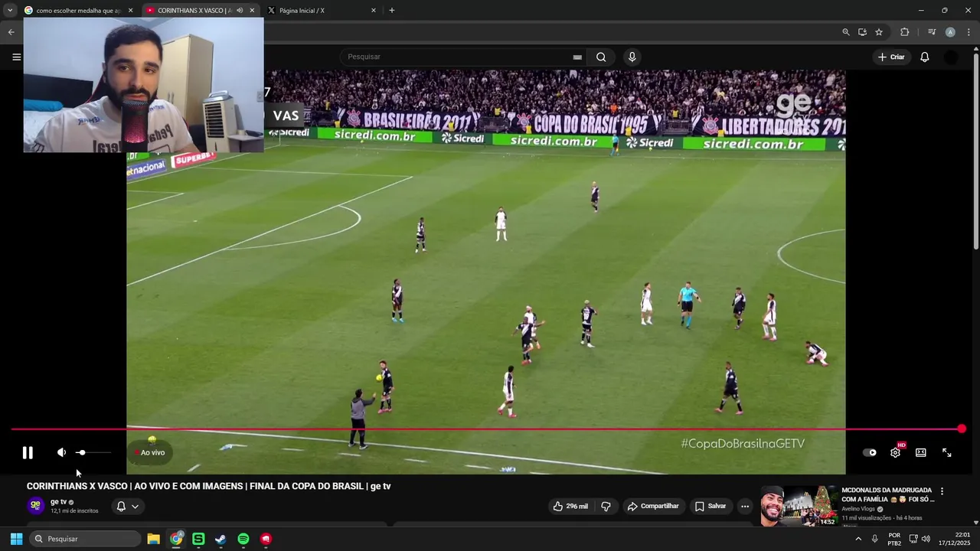Switch to theater mode in the player
980x551 pixels.
[x=921, y=452]
